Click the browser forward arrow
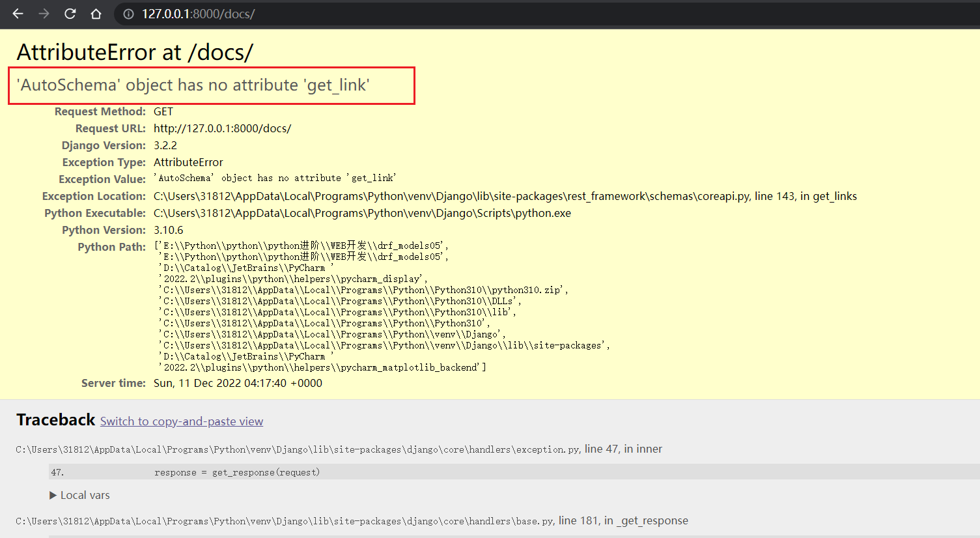Screen dimensions: 980x538 pos(44,14)
